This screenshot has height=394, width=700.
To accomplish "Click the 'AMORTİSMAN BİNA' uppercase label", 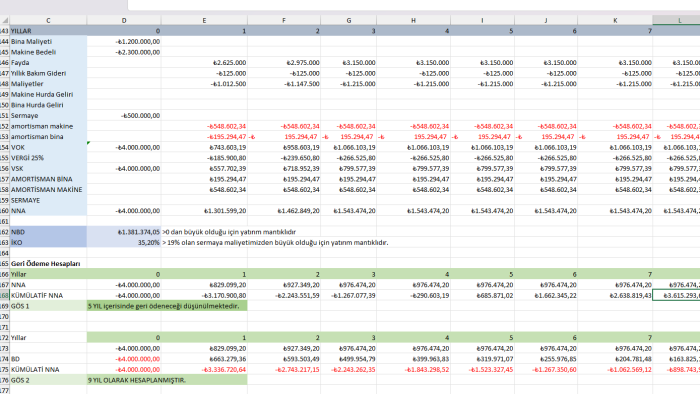I will tap(48, 179).
